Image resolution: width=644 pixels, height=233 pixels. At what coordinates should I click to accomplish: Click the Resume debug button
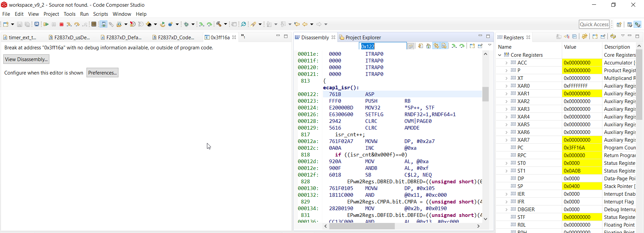pyautogui.click(x=46, y=24)
